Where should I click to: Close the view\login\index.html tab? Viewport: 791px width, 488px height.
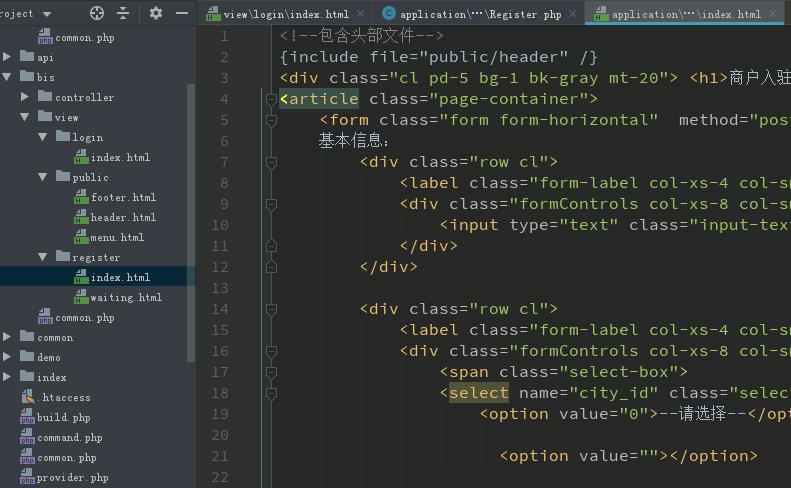tap(360, 14)
